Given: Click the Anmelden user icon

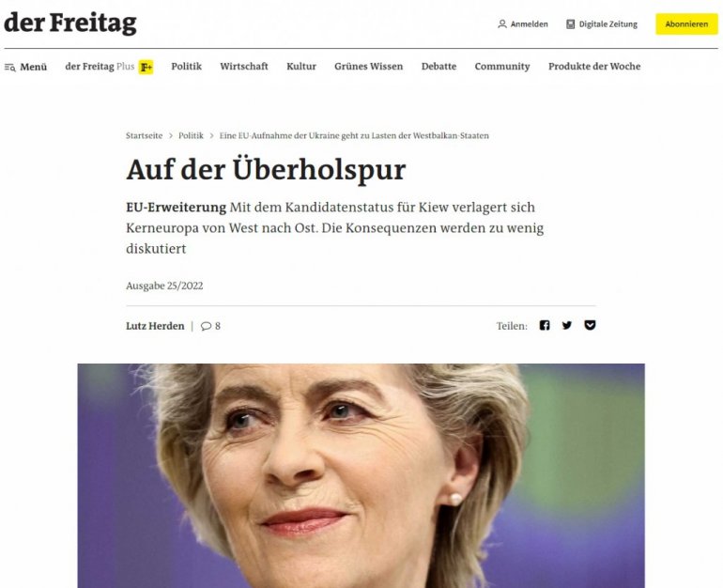Looking at the screenshot, I should click(x=502, y=24).
